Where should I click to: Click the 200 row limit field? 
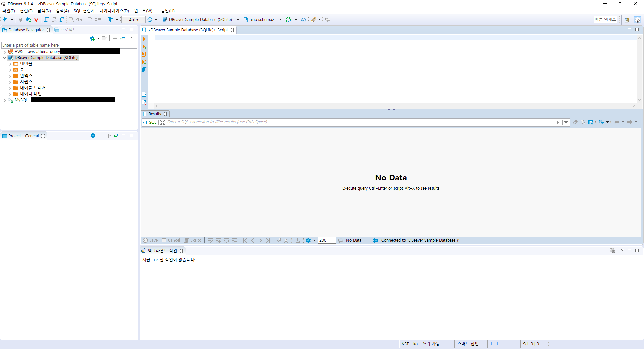[x=327, y=240]
